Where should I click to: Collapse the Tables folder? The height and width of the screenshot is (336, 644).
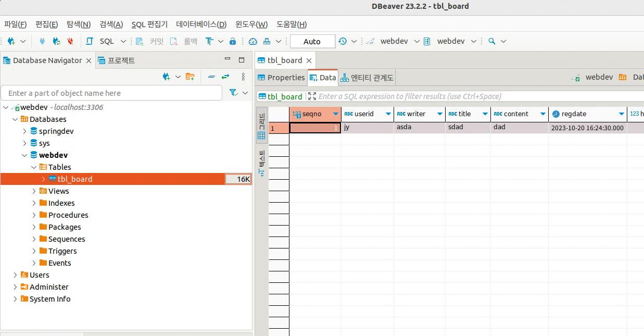(34, 167)
